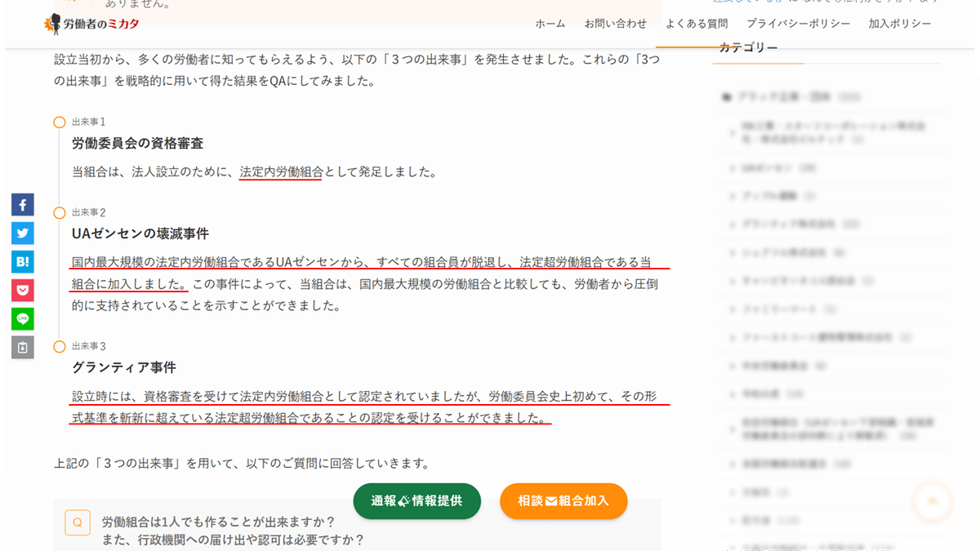Click the underlined phrase 法定内労働組合
Image resolution: width=980 pixels, height=551 pixels.
[282, 172]
